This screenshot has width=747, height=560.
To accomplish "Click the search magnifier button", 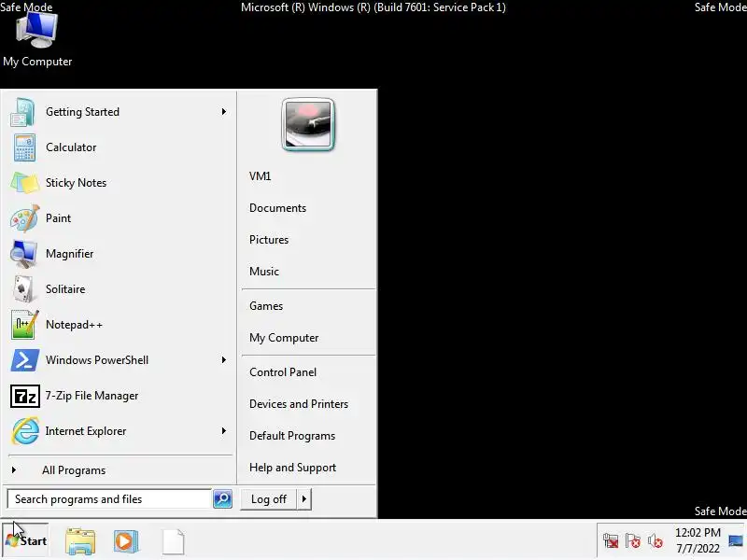I will coord(222,499).
